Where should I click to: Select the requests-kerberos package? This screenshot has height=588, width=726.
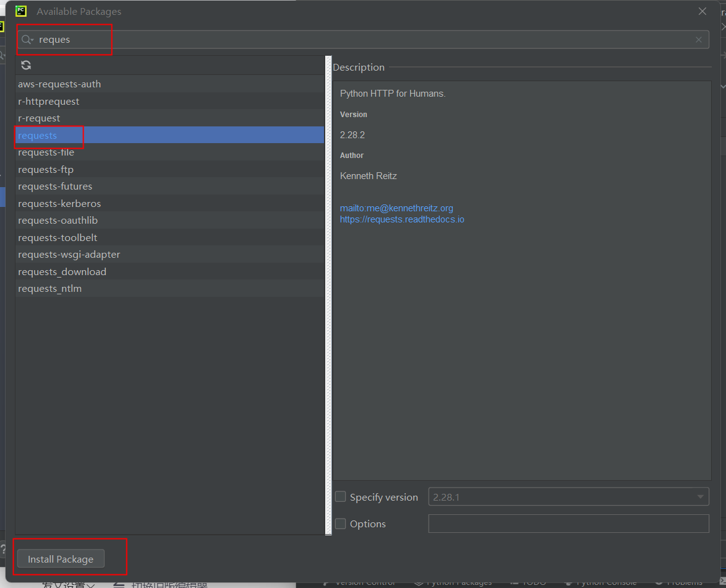170,203
